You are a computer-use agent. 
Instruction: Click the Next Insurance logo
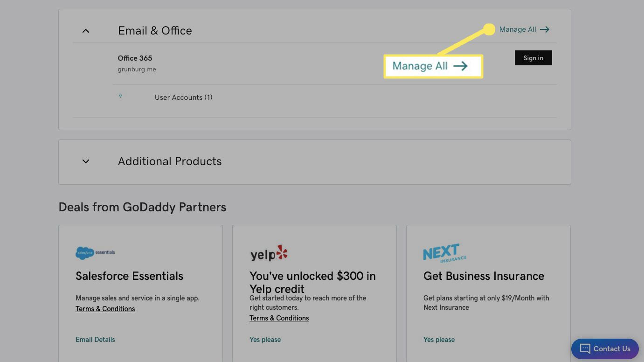[x=445, y=253]
